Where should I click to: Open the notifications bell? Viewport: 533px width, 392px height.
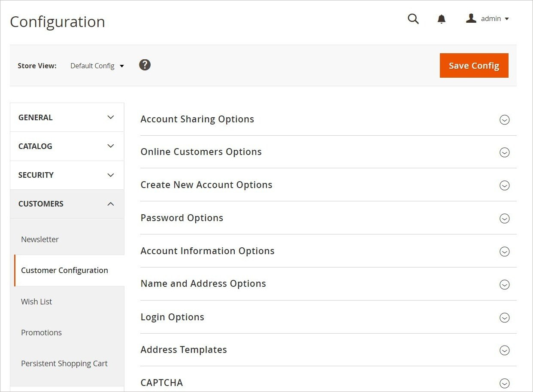pos(441,19)
